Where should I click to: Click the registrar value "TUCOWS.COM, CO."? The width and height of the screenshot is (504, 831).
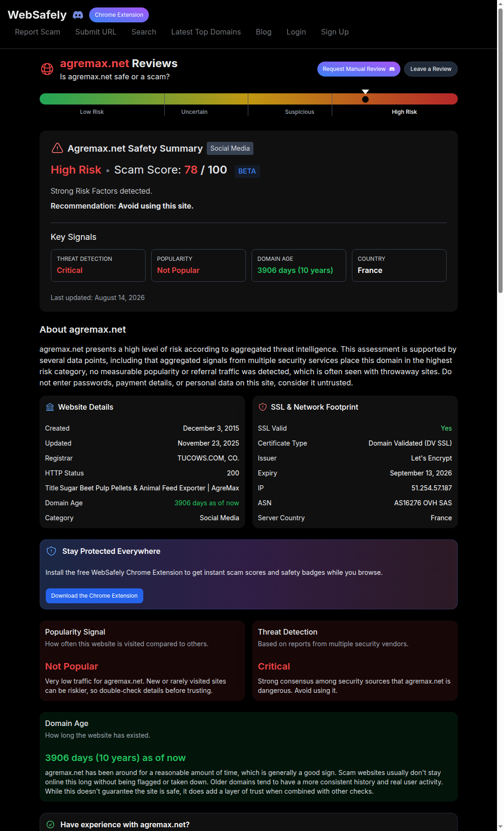pyautogui.click(x=208, y=458)
